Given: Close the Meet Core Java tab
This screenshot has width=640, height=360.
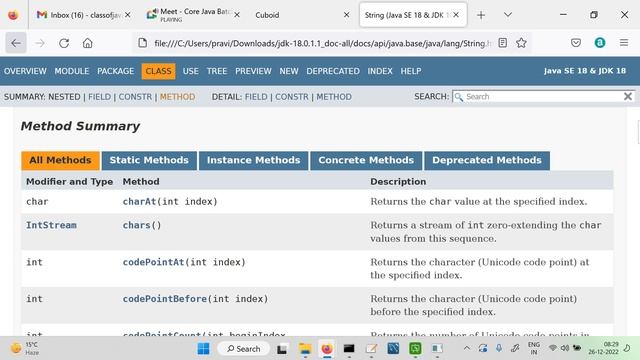Looking at the screenshot, I should tap(237, 15).
